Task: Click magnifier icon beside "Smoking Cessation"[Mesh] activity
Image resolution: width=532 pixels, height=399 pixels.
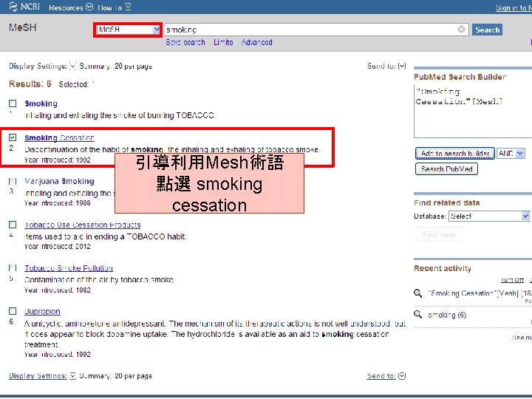Action: pos(417,293)
